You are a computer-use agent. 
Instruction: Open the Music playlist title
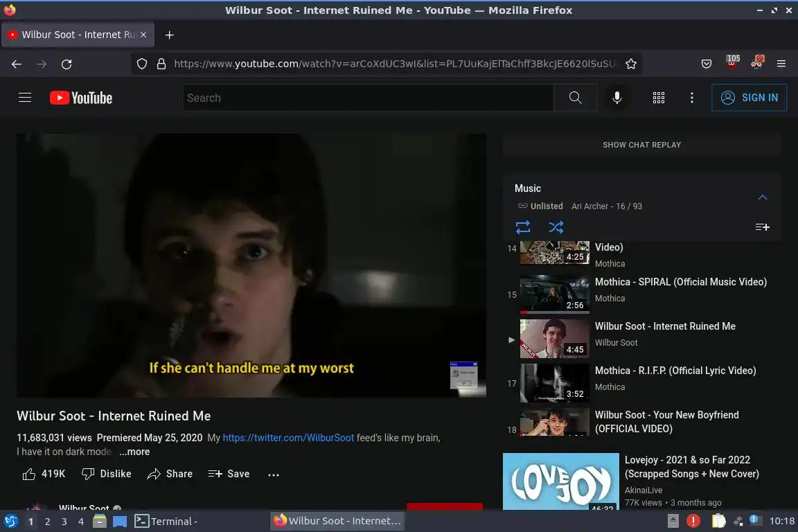tap(527, 188)
